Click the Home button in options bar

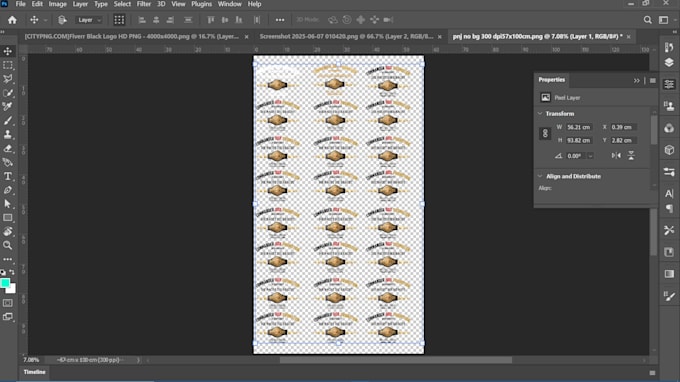click(x=12, y=20)
